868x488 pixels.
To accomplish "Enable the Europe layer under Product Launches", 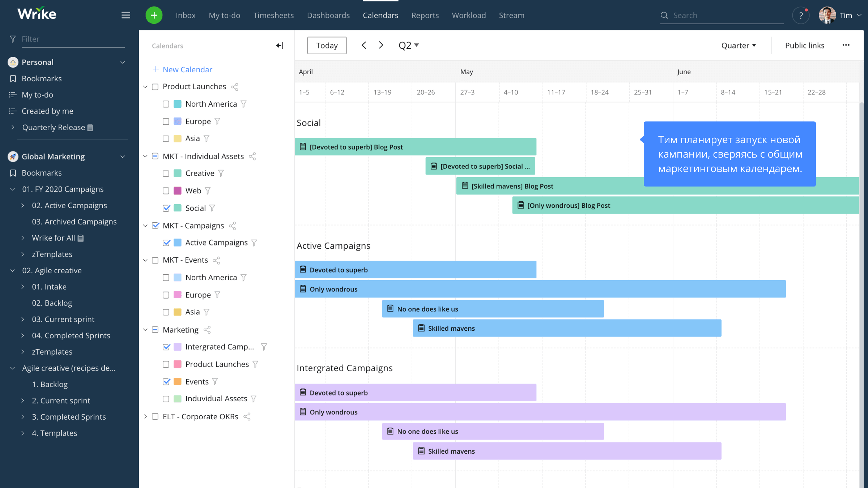I will pyautogui.click(x=166, y=121).
